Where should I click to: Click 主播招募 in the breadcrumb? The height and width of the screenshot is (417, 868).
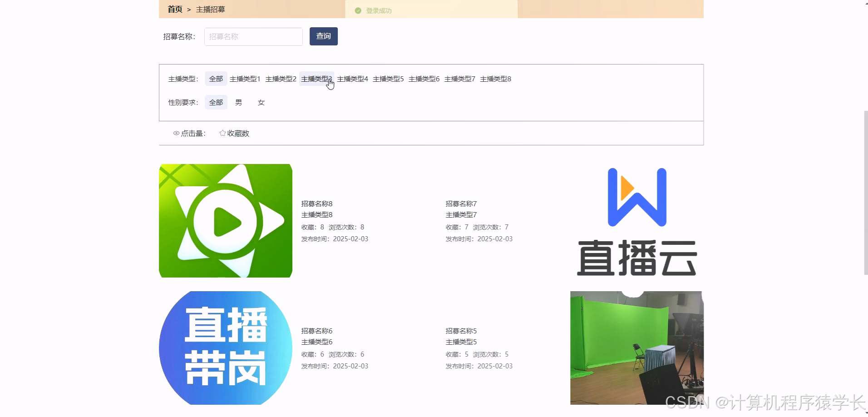tap(210, 9)
